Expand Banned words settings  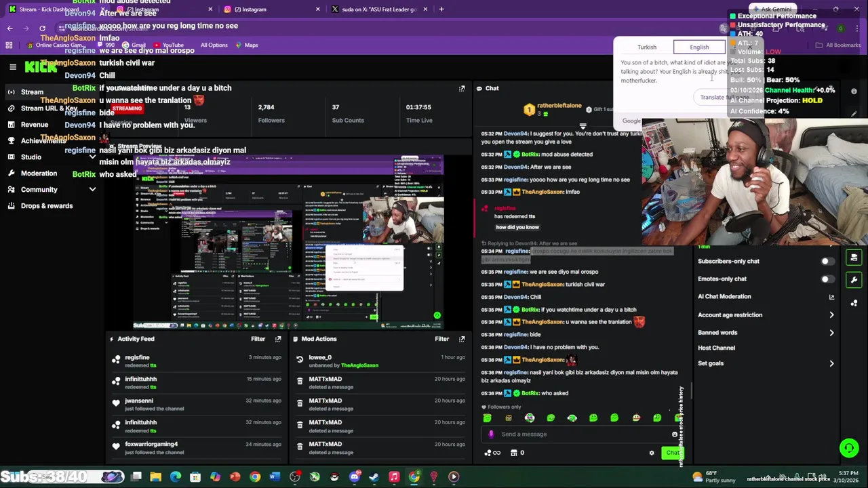click(831, 333)
